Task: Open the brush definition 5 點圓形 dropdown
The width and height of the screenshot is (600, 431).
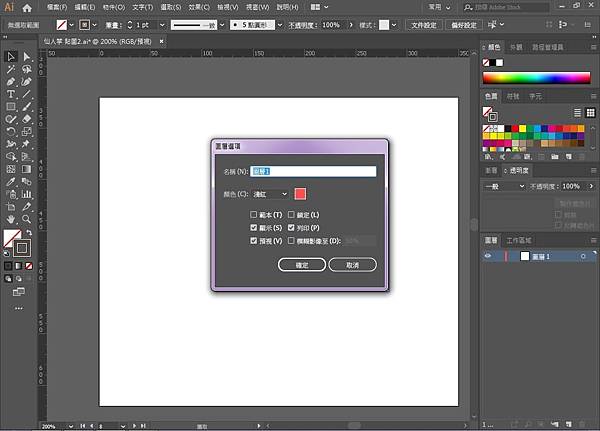Action: pyautogui.click(x=280, y=25)
